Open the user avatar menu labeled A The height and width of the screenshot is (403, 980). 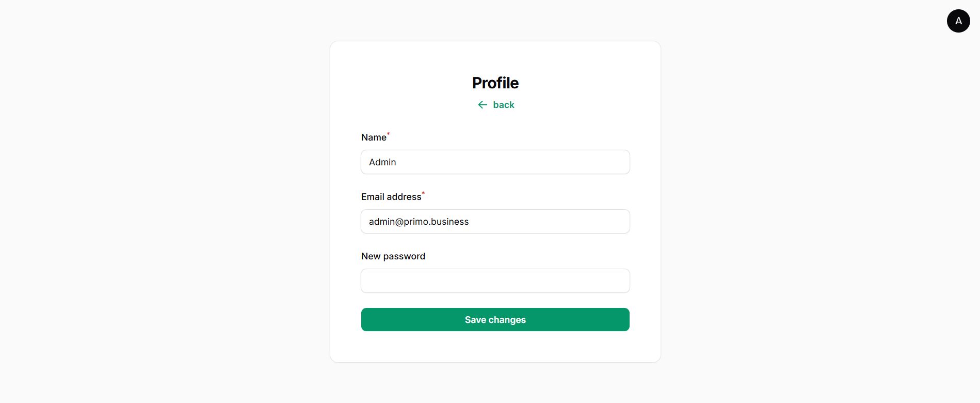pyautogui.click(x=958, y=21)
